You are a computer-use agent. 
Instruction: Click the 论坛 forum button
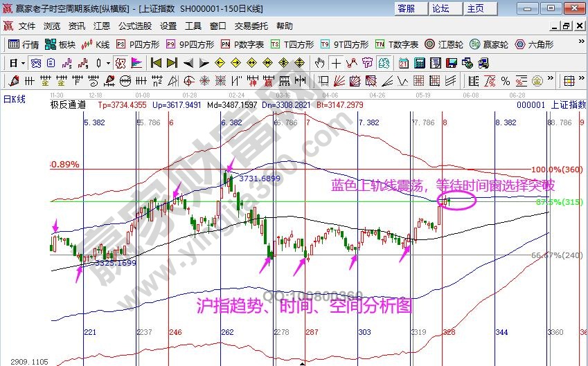point(441,8)
